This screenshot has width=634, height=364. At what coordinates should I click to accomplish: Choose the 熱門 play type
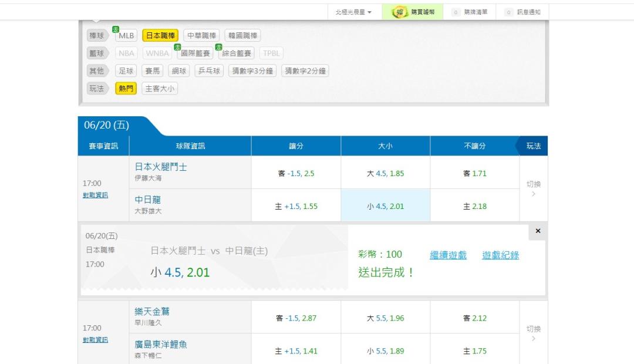[x=126, y=89]
